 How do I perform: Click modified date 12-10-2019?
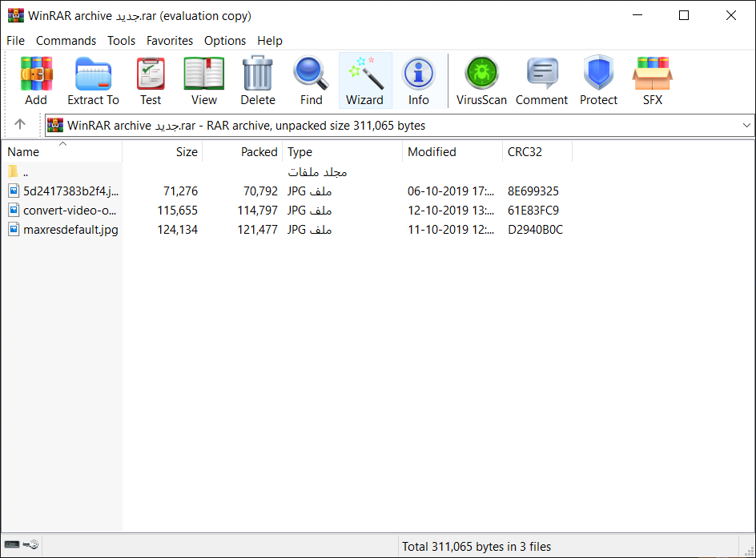tap(451, 211)
